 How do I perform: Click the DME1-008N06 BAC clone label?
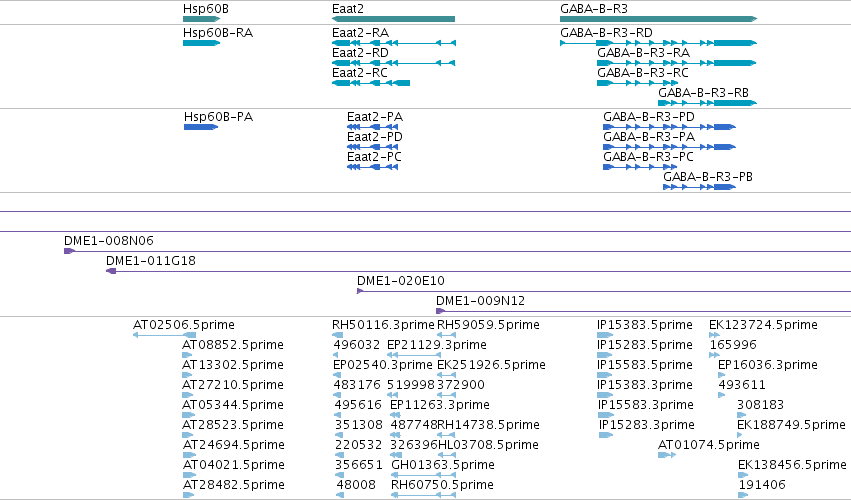[109, 240]
